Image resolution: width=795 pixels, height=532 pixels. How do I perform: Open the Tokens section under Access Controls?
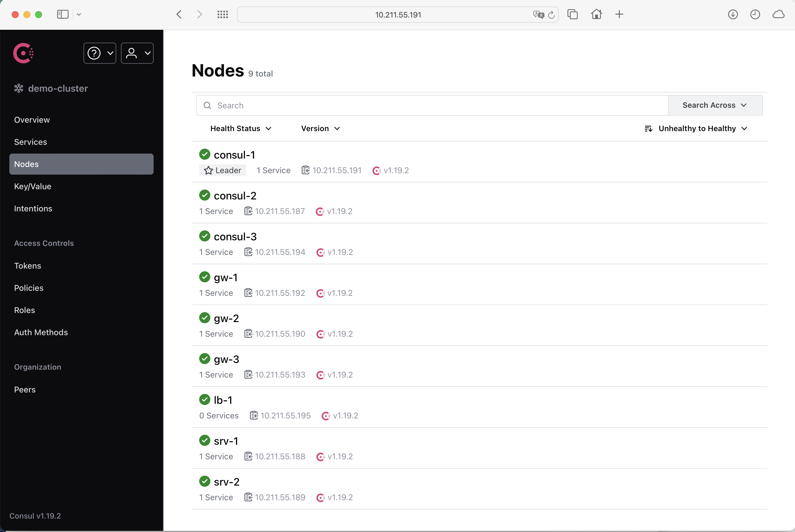(27, 265)
